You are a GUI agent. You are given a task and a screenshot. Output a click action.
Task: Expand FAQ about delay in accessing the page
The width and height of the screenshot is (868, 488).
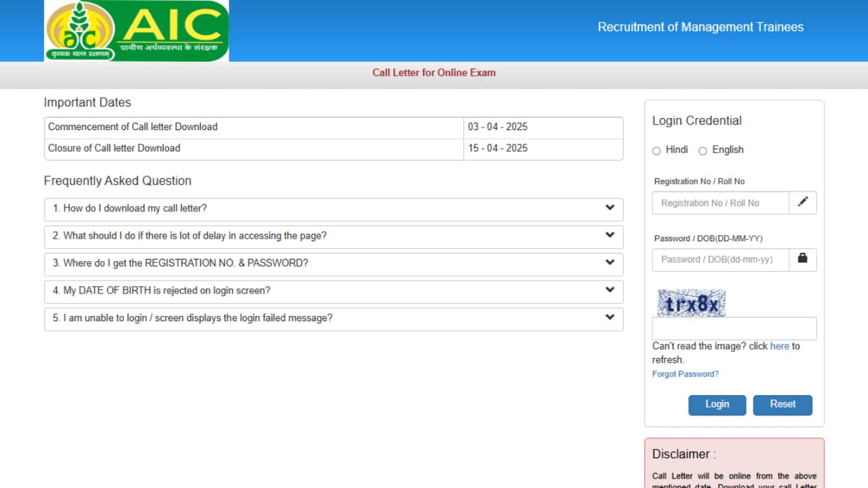tap(334, 237)
